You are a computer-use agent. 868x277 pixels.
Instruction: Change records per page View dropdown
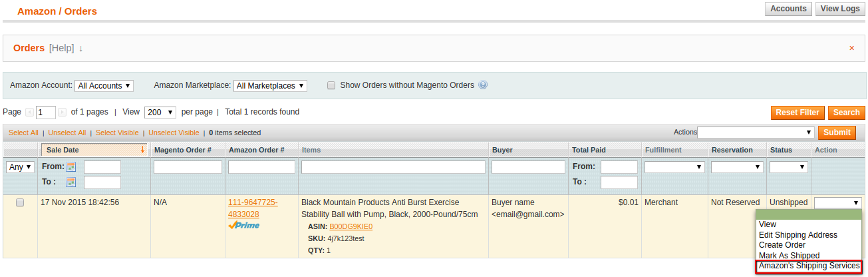tap(160, 113)
